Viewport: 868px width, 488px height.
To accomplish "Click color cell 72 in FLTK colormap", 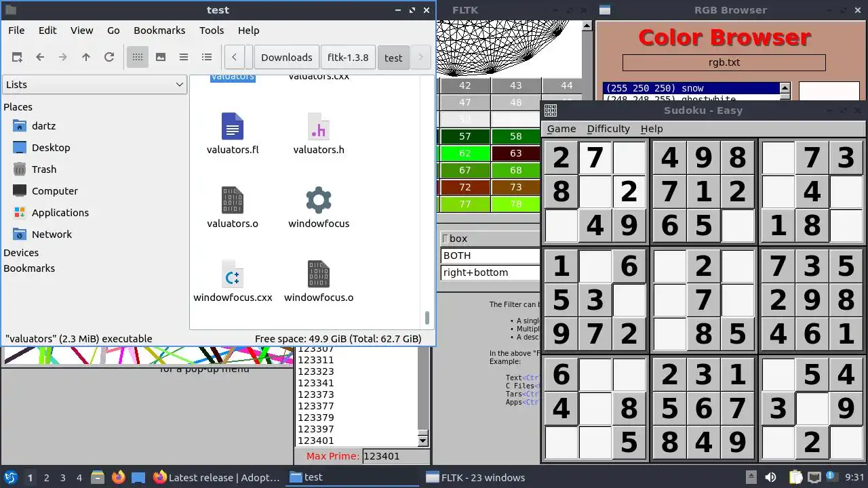I will 465,187.
